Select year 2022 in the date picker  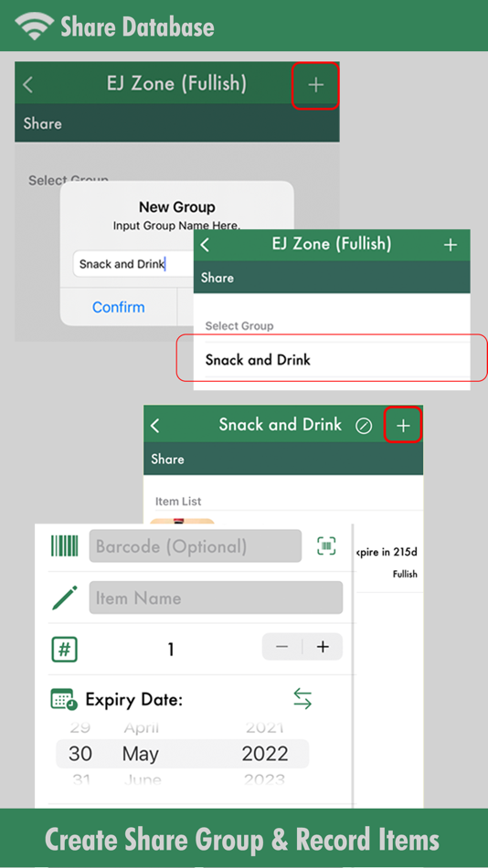265,754
